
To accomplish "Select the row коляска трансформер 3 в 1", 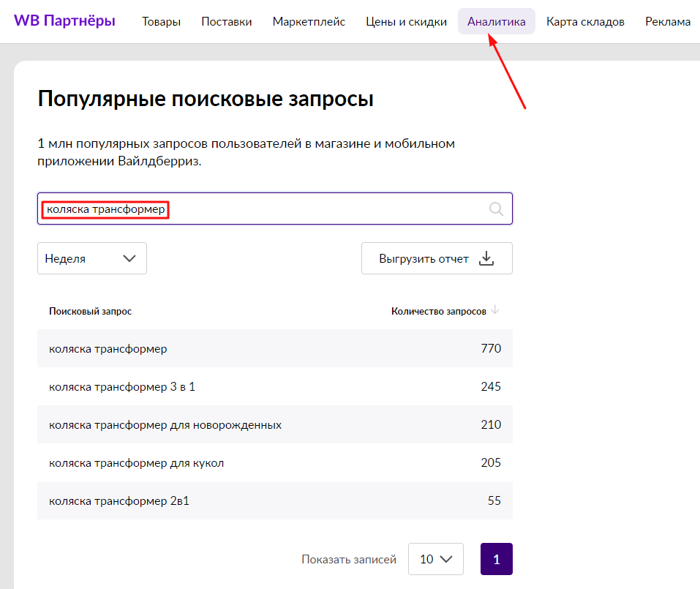I will tap(274, 386).
